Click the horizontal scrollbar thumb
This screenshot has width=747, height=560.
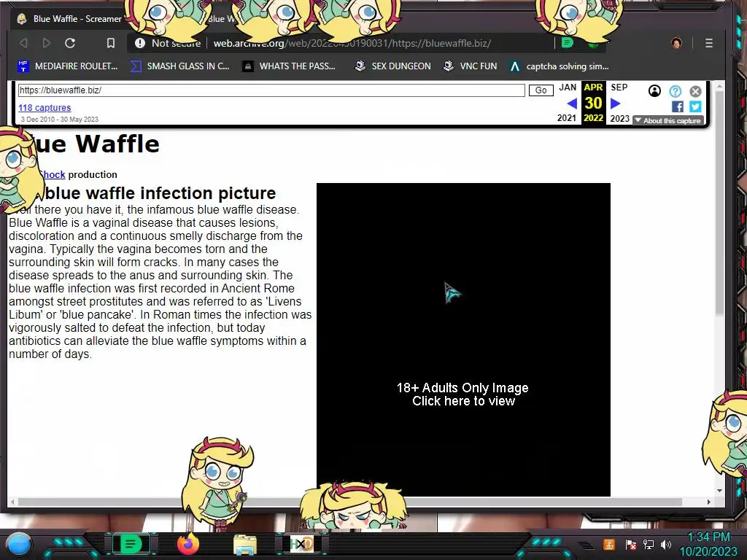[350, 502]
